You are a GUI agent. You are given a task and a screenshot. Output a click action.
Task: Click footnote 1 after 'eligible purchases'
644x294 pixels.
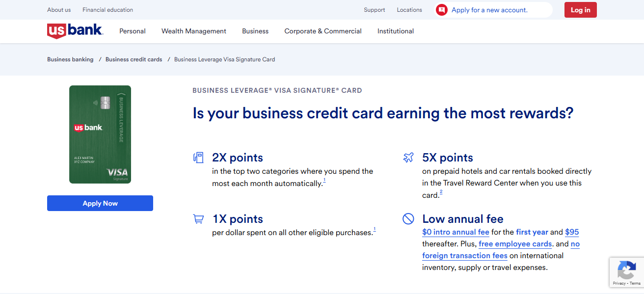(375, 230)
